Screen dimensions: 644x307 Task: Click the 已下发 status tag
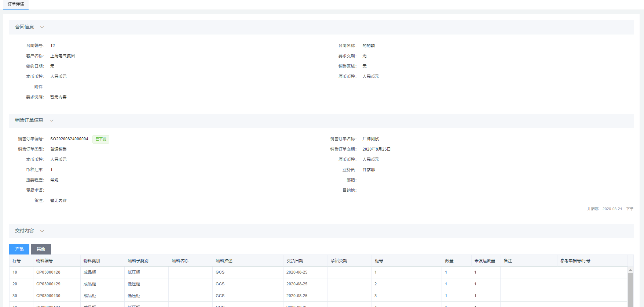[101, 139]
